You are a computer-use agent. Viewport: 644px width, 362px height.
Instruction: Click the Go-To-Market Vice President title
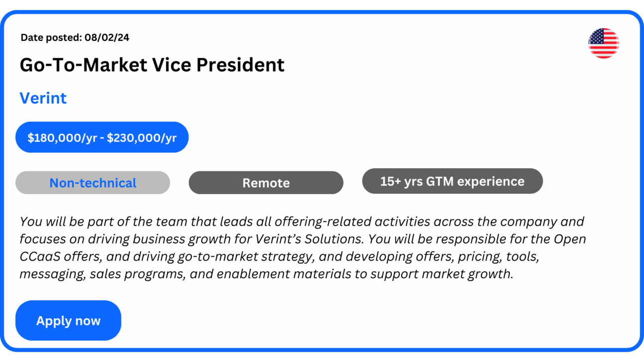152,65
